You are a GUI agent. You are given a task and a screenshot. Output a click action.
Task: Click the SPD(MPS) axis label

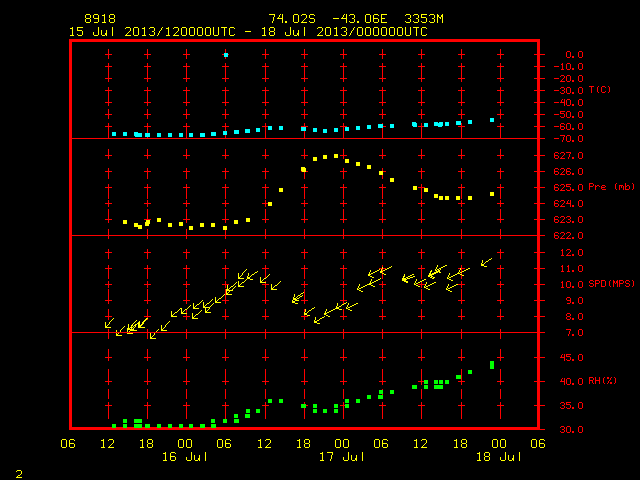(x=611, y=283)
